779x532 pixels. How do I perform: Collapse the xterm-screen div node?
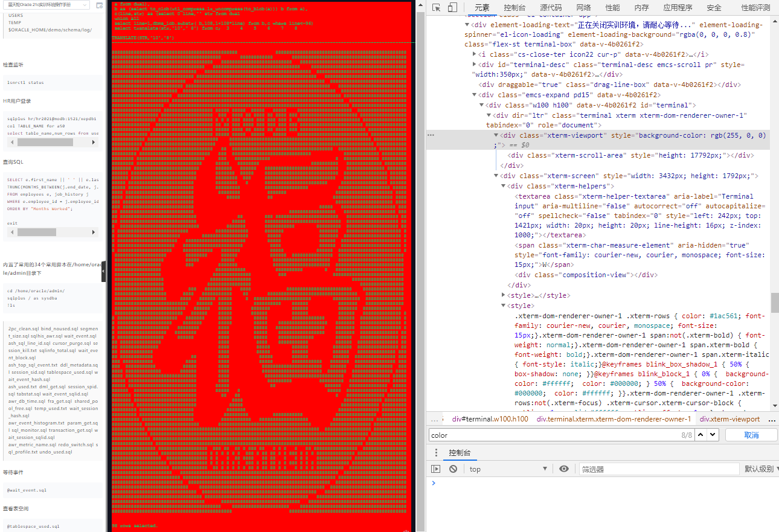[496, 176]
